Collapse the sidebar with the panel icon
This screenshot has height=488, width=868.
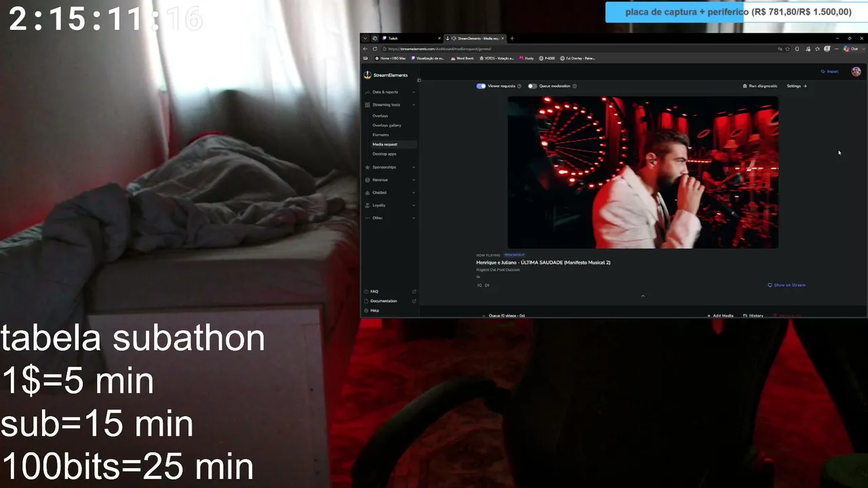click(419, 80)
